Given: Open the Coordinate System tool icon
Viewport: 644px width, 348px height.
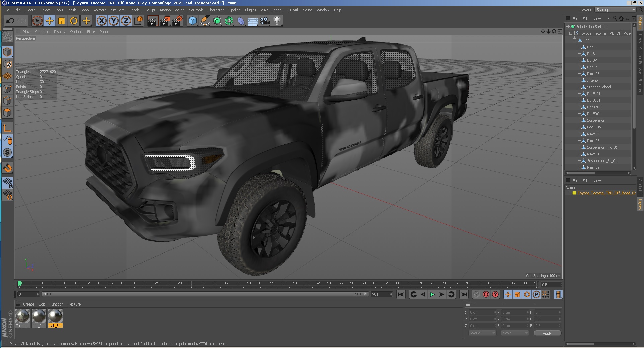Looking at the screenshot, I should (x=138, y=21).
